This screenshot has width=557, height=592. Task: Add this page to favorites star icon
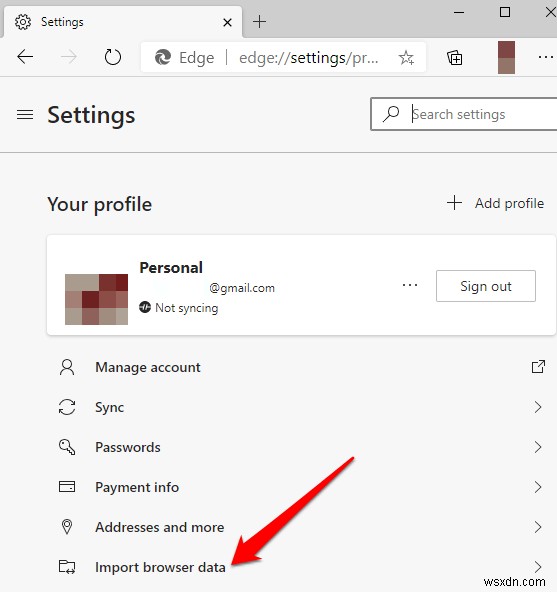tap(406, 57)
